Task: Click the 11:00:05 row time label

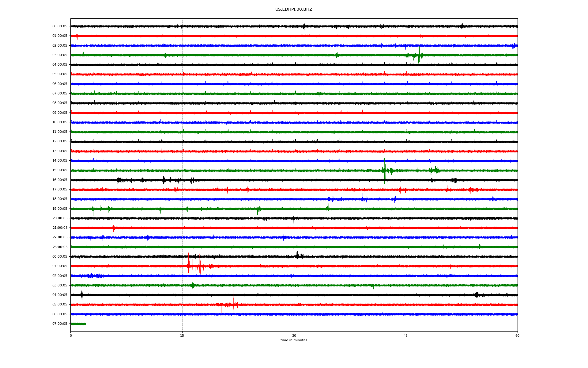Action: coord(60,132)
